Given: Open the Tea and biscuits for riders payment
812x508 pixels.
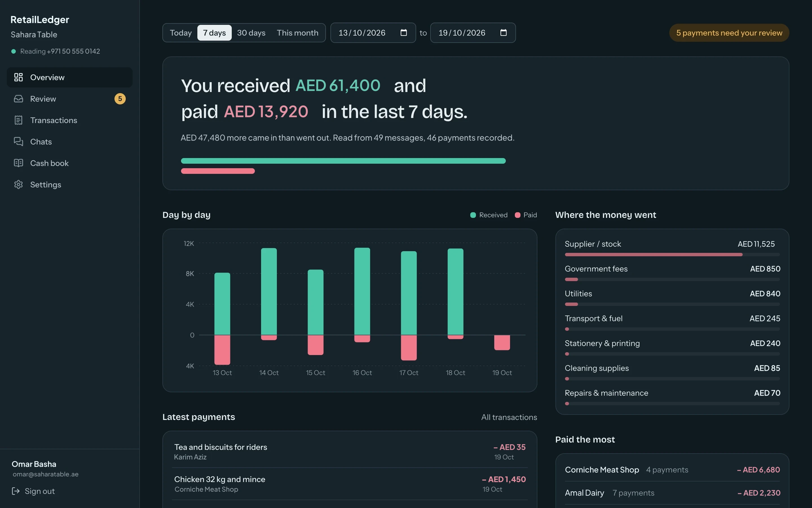Looking at the screenshot, I should point(350,452).
